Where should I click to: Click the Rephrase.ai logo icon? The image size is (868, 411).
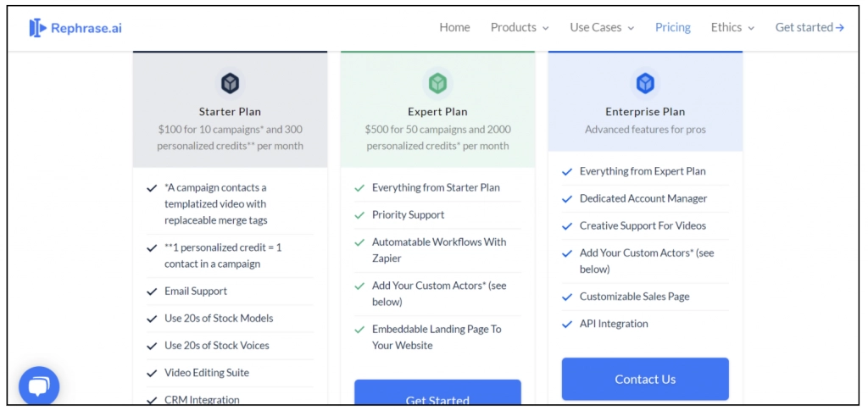pyautogui.click(x=37, y=28)
